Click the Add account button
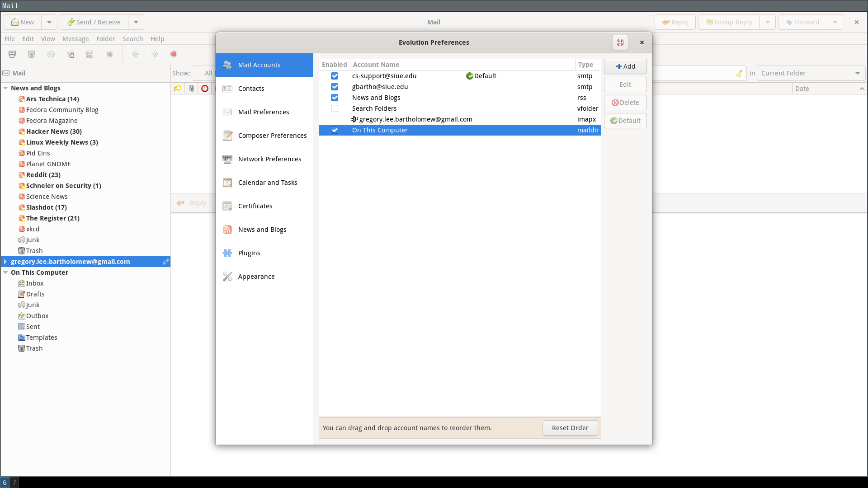868x488 pixels. coord(625,66)
